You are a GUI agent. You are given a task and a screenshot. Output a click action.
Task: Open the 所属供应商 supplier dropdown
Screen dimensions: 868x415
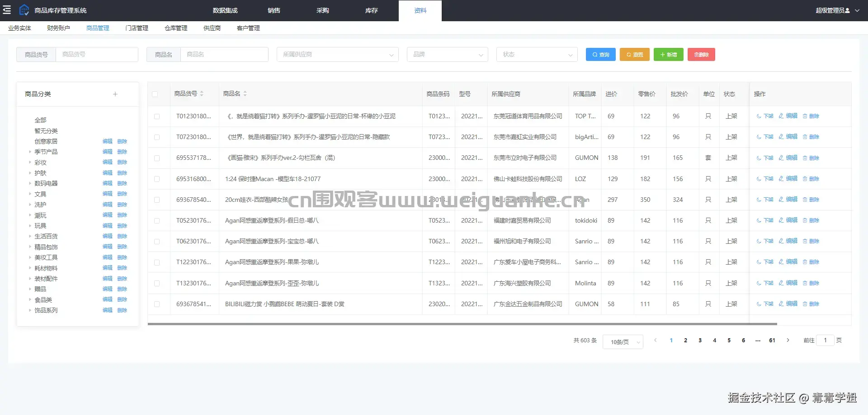point(338,55)
